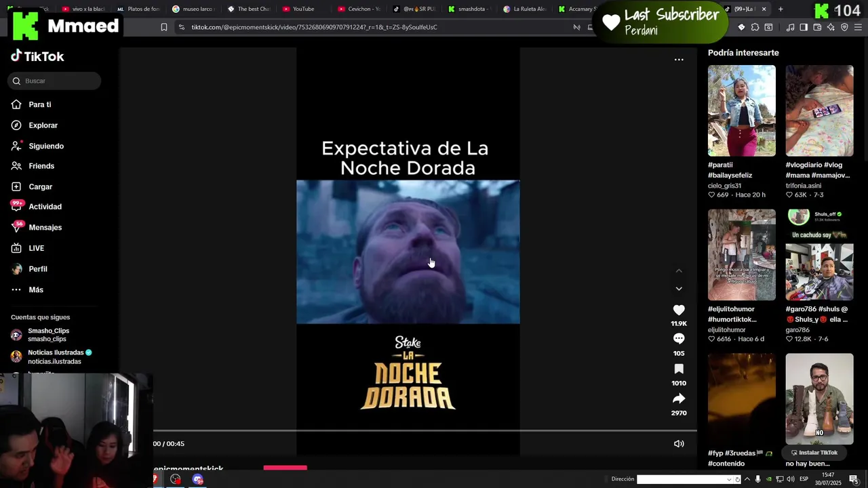Share the video with the arrow icon

coord(679,399)
